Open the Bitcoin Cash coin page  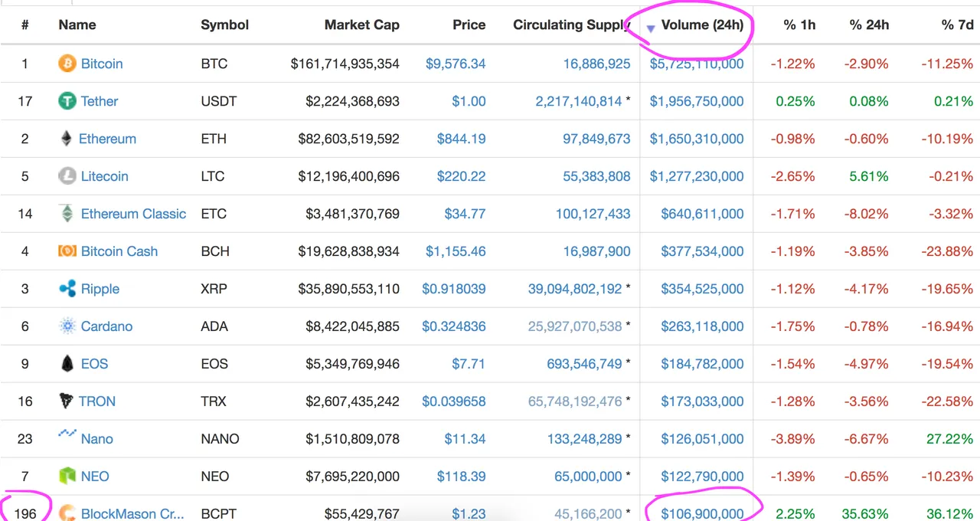119,251
